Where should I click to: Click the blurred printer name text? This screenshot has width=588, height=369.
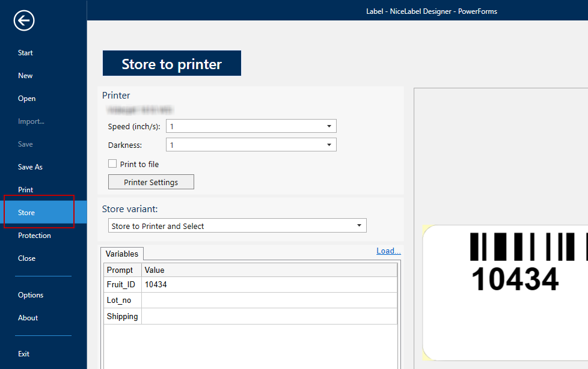139,110
